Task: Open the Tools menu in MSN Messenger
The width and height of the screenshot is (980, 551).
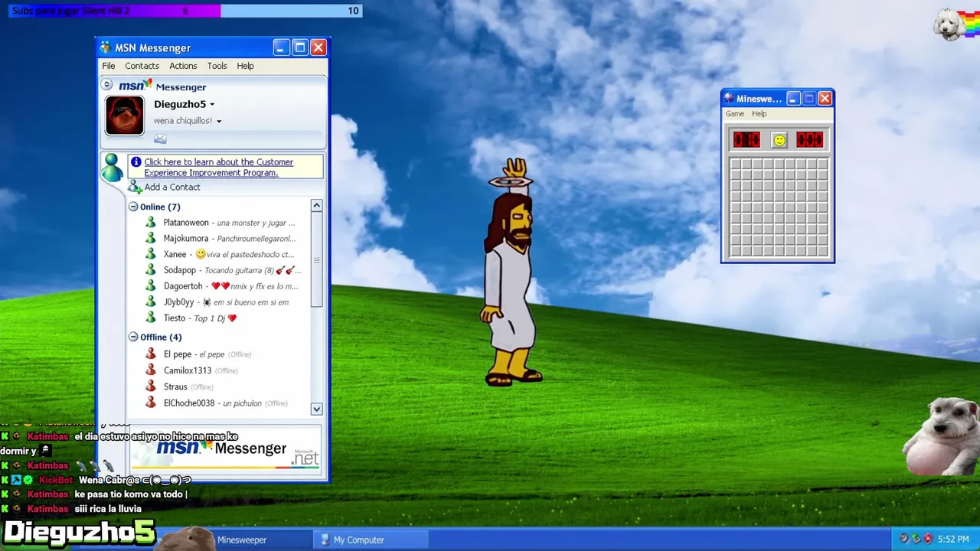Action: coord(217,66)
